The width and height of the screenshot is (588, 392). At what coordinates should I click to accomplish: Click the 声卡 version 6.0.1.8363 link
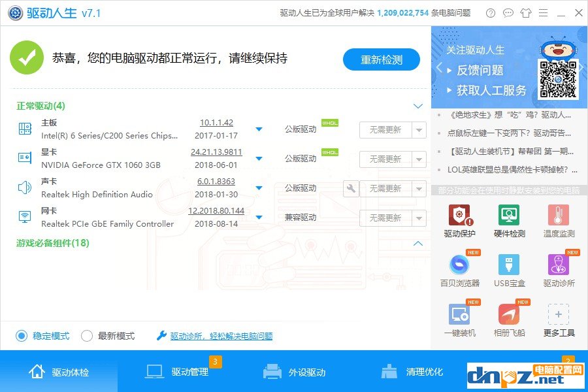[x=216, y=181]
